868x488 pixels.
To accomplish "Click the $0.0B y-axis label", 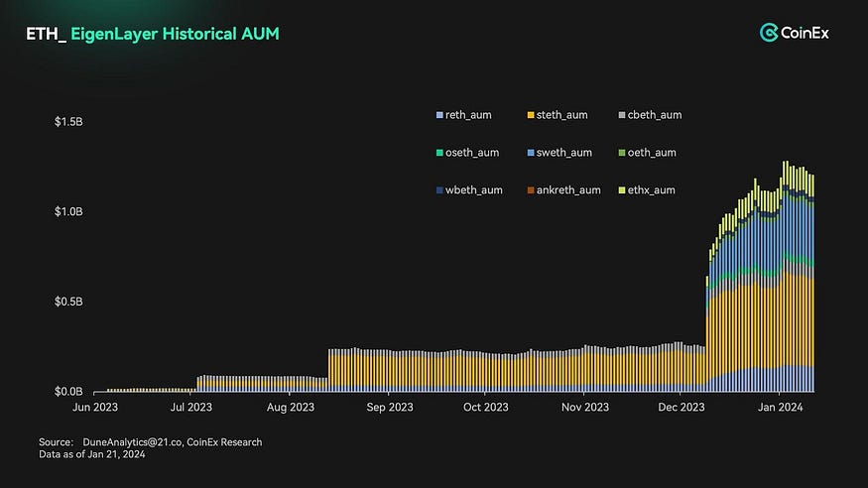I will coord(68,392).
